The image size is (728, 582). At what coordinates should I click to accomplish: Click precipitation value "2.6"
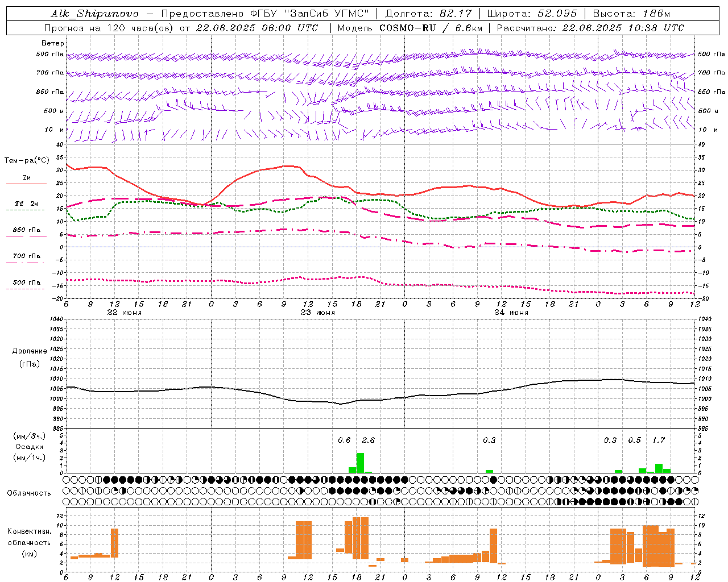click(368, 440)
